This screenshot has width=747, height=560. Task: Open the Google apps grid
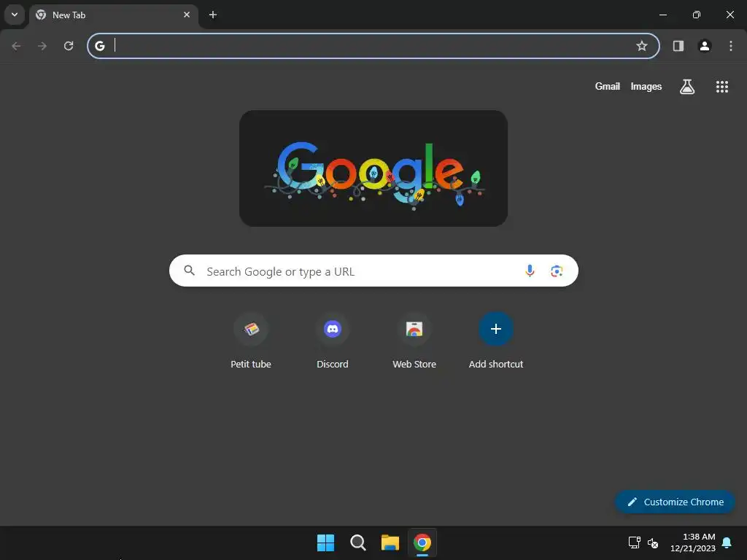[x=722, y=86]
